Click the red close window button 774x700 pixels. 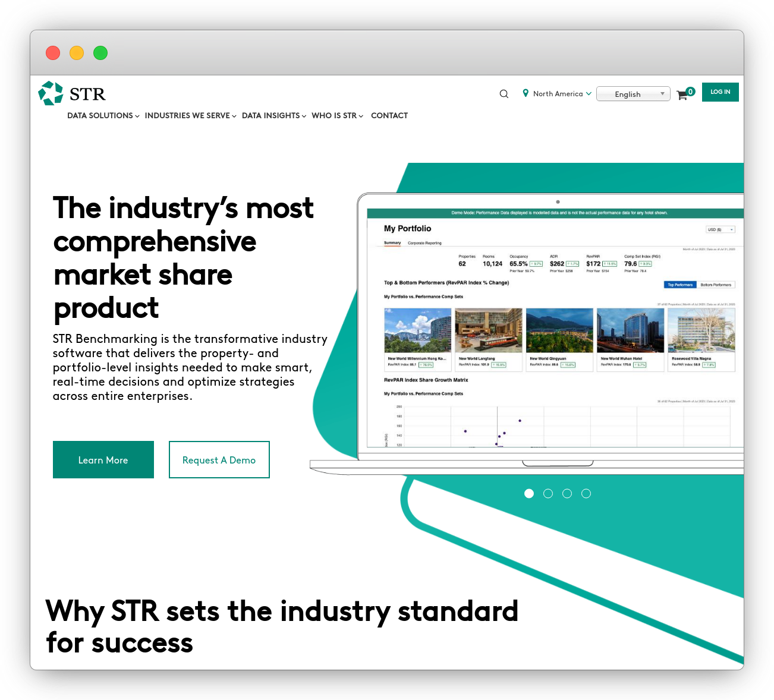(53, 53)
